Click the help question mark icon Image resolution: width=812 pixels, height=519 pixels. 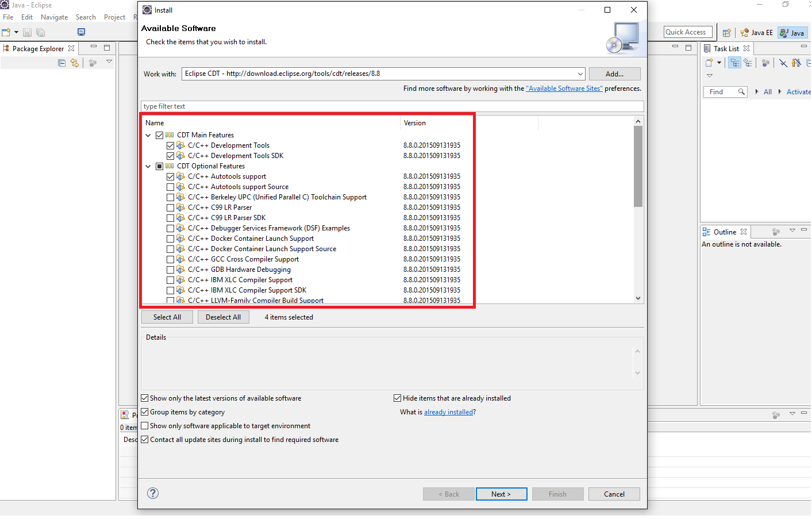pos(153,493)
